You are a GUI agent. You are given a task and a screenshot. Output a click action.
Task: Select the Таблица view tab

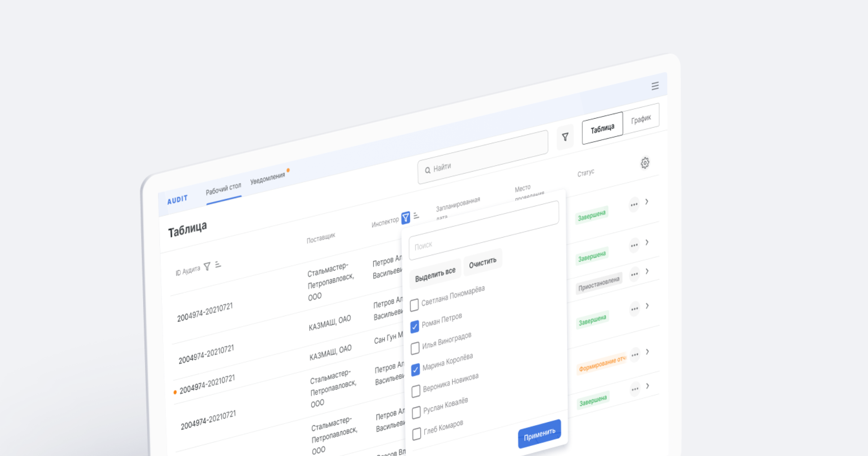(603, 128)
